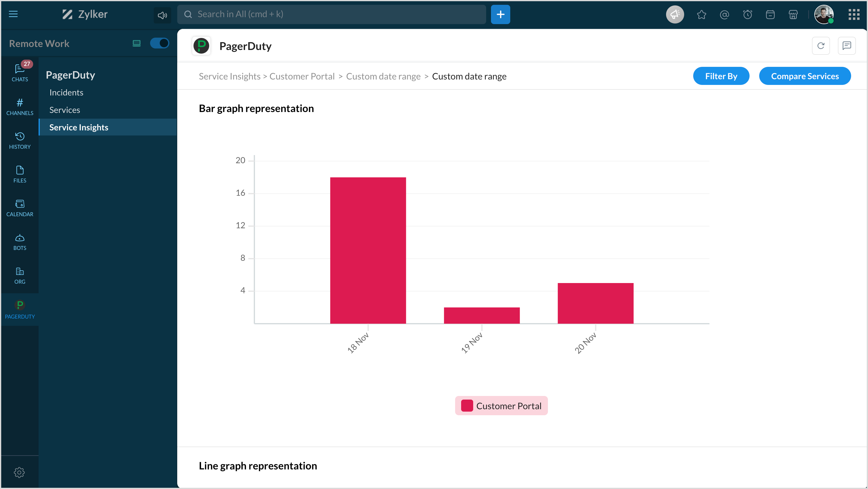The height and width of the screenshot is (489, 868).
Task: Open Bots in the sidebar
Action: 20,241
